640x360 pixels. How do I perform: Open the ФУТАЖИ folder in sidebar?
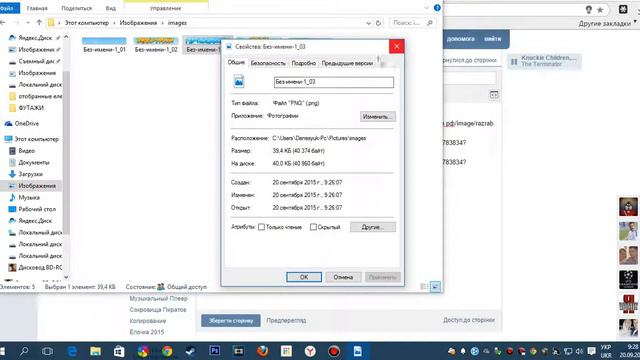tap(31, 108)
